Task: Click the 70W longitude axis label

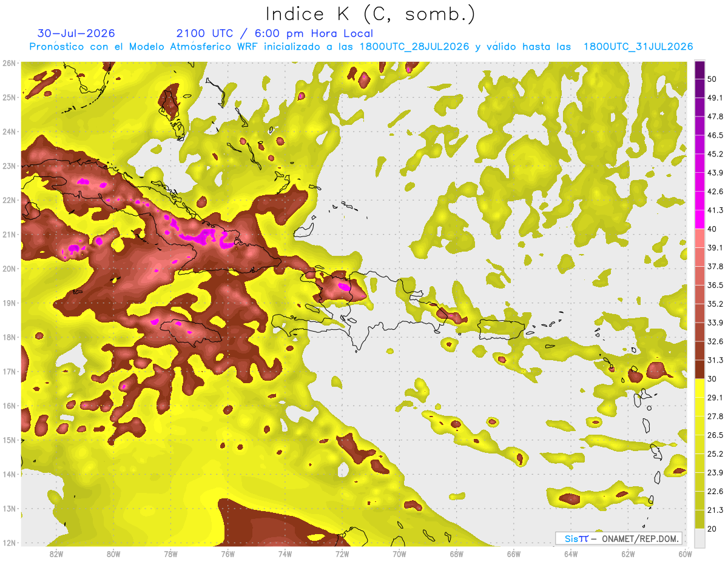Action: coord(399,554)
